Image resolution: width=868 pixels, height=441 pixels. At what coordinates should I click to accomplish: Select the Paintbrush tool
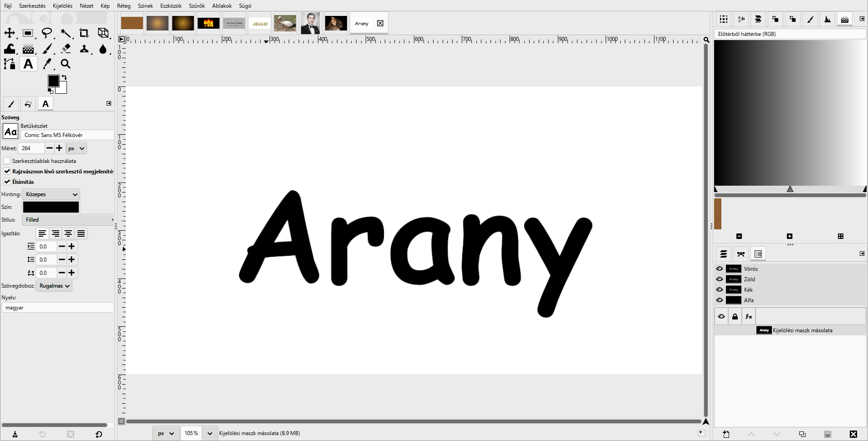click(47, 49)
